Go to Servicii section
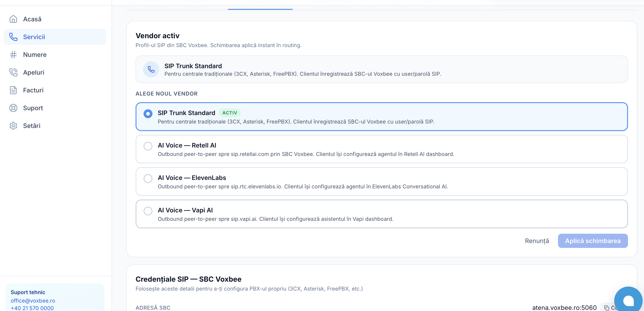 coord(55,37)
